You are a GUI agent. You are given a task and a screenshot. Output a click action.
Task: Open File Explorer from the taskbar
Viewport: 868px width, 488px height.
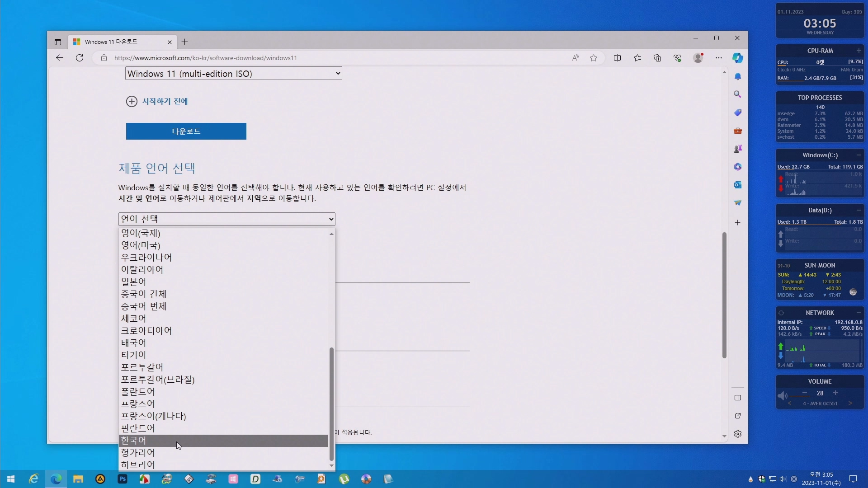78,479
